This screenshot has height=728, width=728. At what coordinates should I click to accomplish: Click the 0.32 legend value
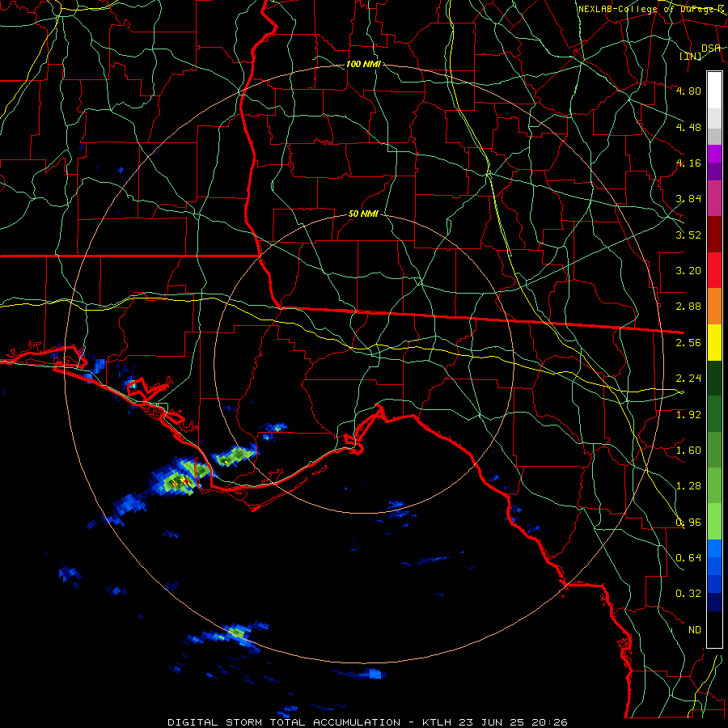tap(688, 594)
